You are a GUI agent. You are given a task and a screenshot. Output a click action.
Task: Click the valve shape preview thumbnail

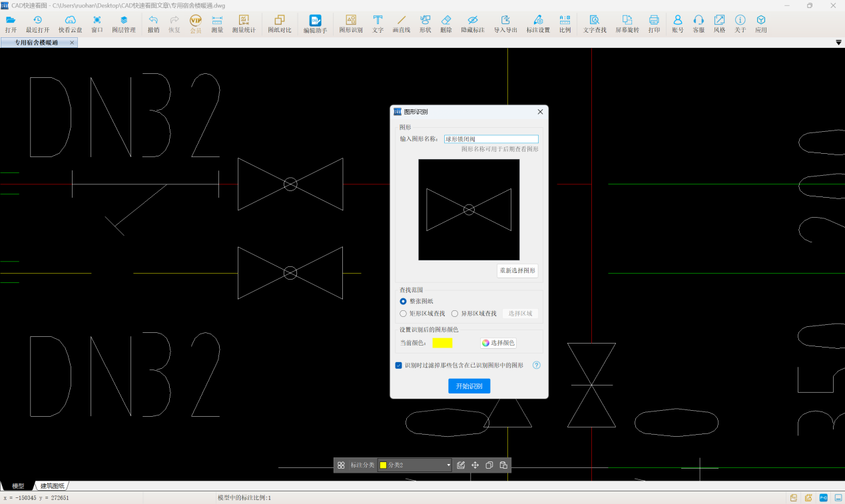tap(469, 210)
